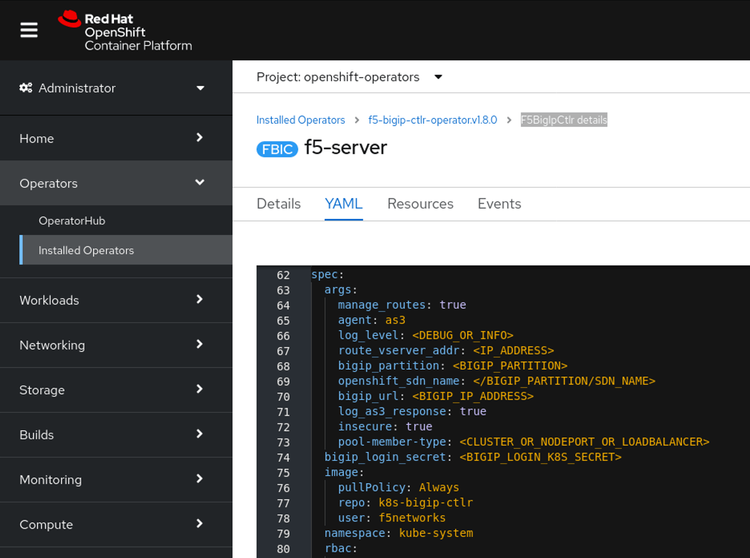Switch to the Resources tab
750x558 pixels.
pos(420,204)
